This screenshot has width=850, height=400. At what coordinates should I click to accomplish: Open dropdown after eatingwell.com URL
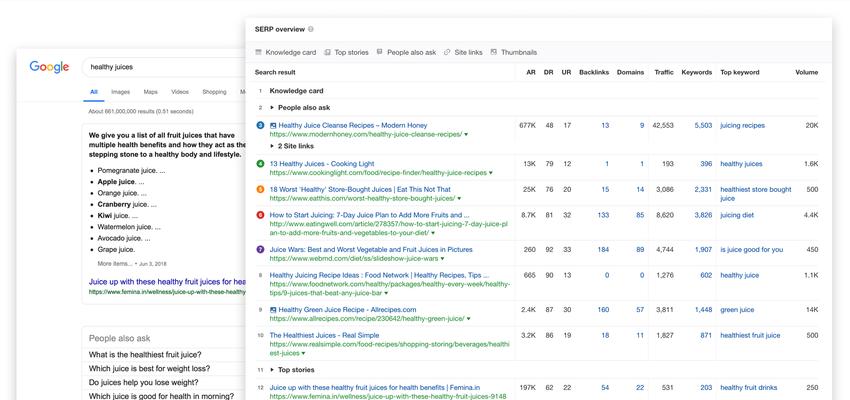(433, 233)
